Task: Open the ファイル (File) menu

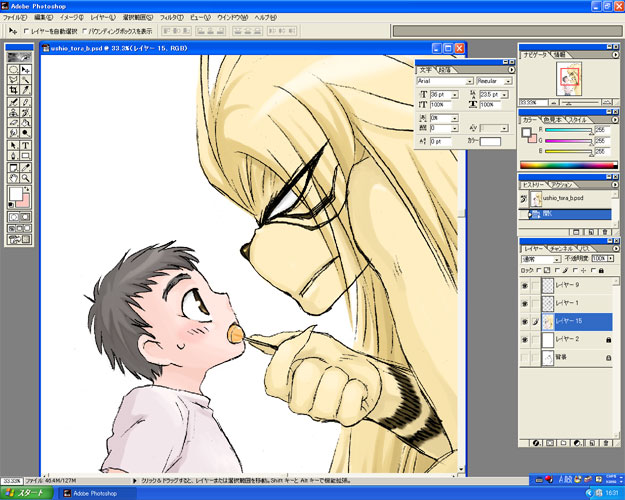Action: point(15,18)
